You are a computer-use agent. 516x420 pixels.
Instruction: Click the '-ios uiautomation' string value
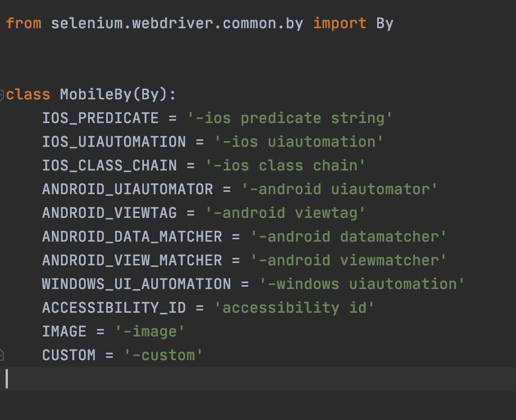[x=299, y=142]
